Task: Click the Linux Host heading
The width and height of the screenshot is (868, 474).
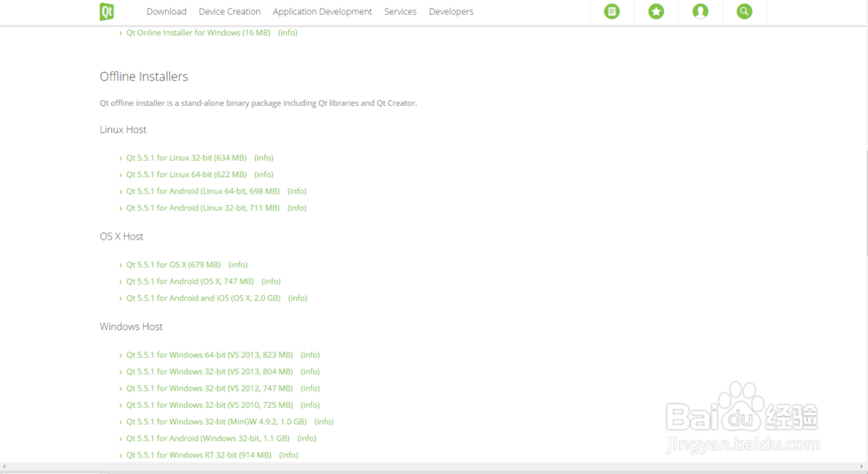Action: pos(123,129)
